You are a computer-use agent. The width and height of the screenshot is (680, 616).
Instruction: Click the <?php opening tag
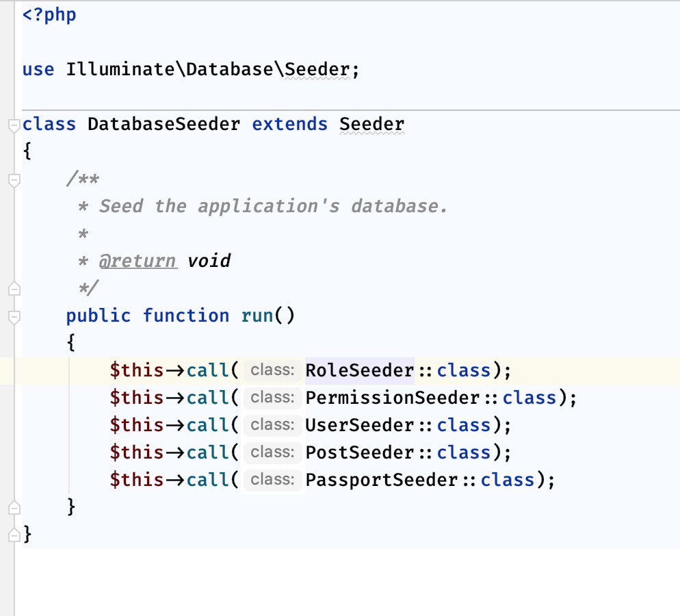(49, 15)
